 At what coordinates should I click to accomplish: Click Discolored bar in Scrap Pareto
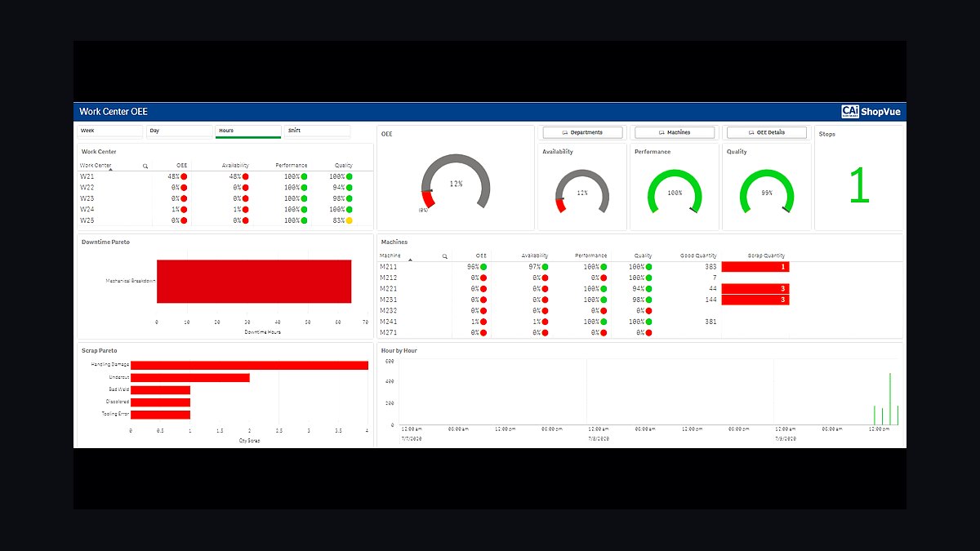pyautogui.click(x=160, y=402)
